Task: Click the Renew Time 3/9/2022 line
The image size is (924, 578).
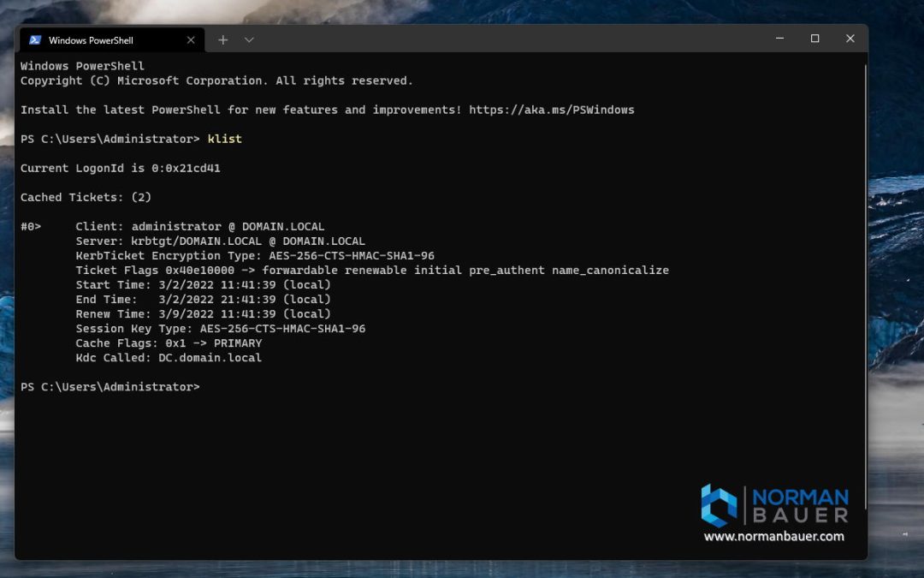Action: 204,314
